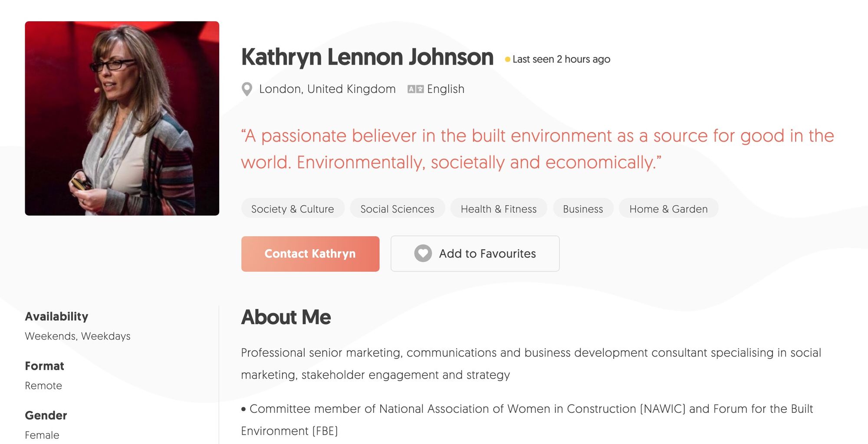Click London, United Kingdom location text

327,89
